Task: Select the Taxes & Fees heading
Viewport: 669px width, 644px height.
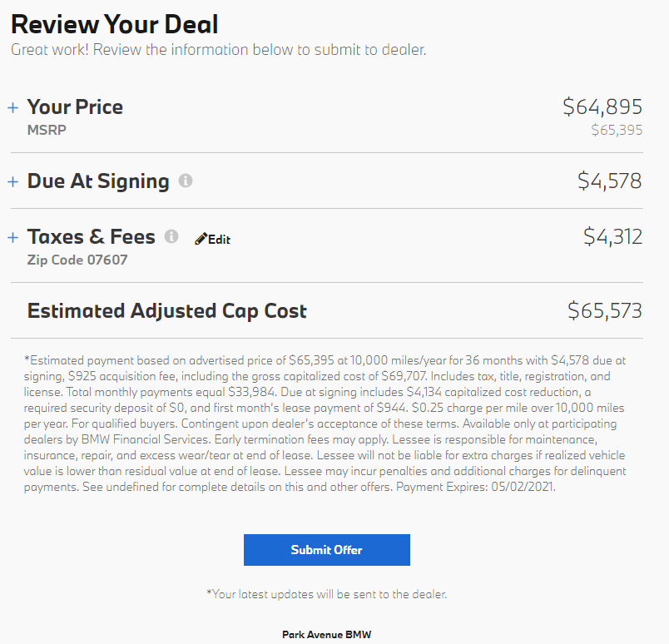Action: coord(92,237)
